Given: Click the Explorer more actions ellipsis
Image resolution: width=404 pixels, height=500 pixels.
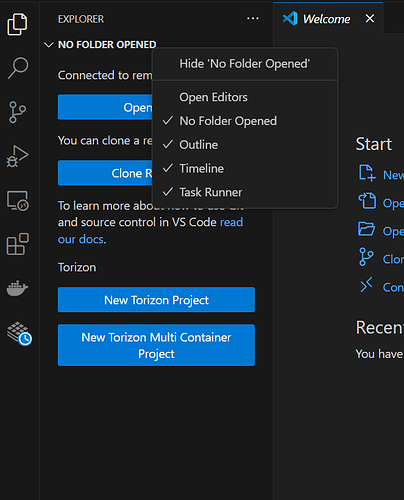Looking at the screenshot, I should pos(253,18).
